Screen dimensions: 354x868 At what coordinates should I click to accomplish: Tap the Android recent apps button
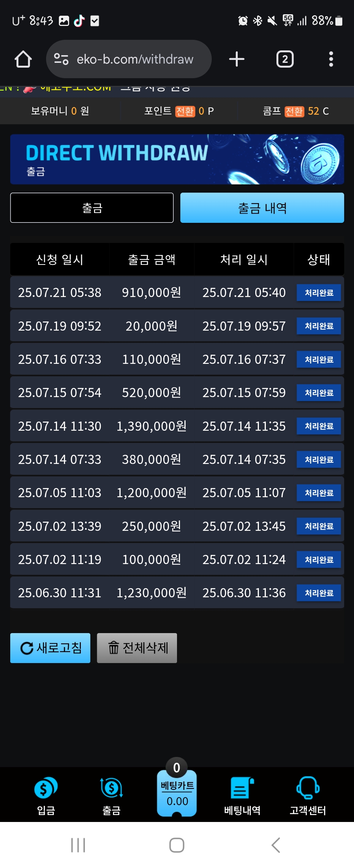[78, 845]
